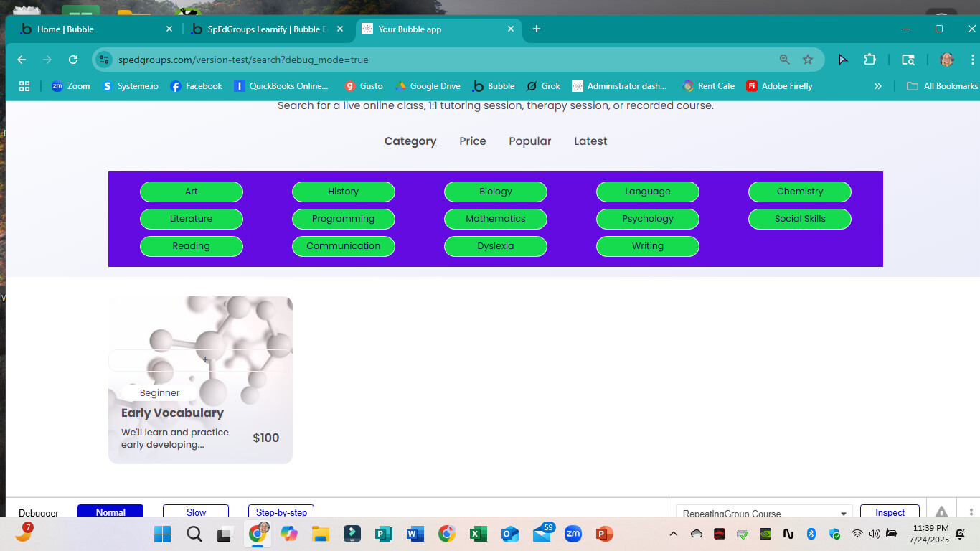Viewport: 980px width, 551px height.
Task: Filter courses by Biology category
Action: pos(496,192)
